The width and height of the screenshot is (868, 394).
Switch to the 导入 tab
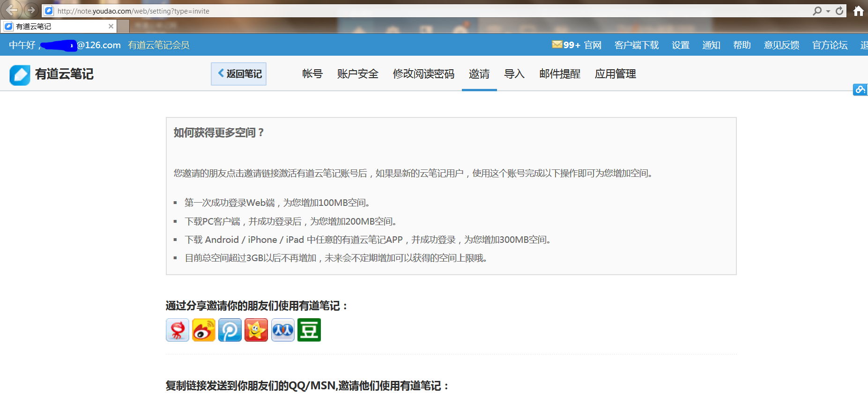coord(514,74)
